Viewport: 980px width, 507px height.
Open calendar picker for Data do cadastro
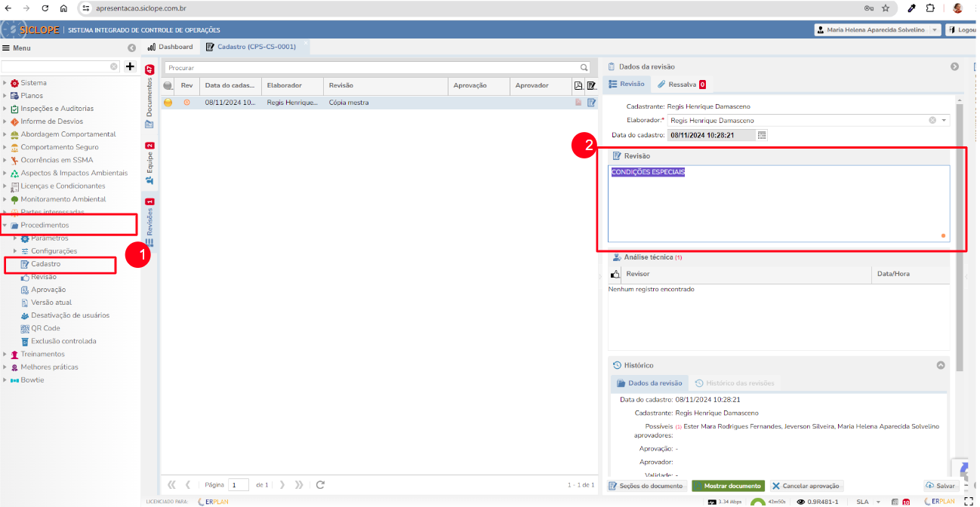pyautogui.click(x=762, y=135)
